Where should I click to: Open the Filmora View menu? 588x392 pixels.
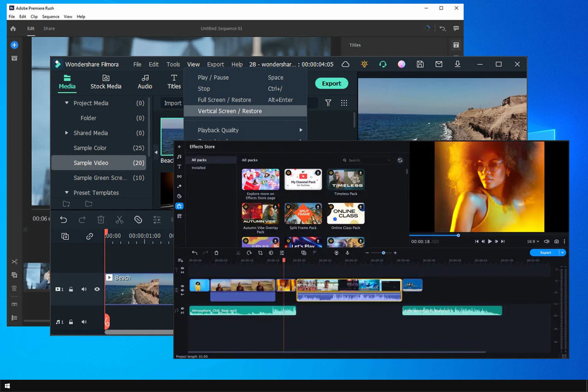(x=194, y=64)
